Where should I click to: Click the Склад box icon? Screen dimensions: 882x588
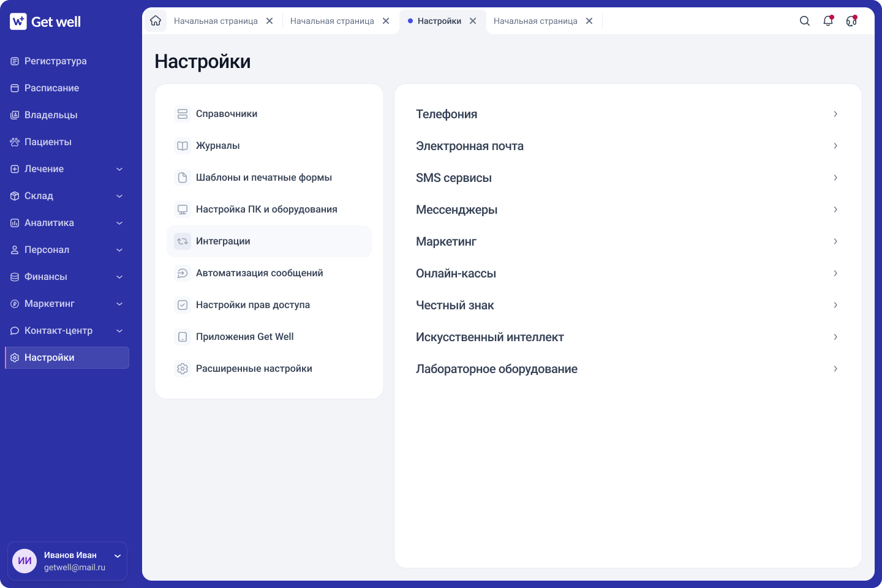(x=15, y=196)
